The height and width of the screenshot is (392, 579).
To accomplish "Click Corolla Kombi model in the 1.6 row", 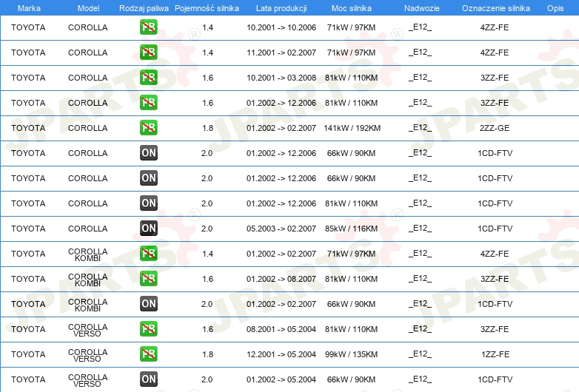I will point(88,280).
